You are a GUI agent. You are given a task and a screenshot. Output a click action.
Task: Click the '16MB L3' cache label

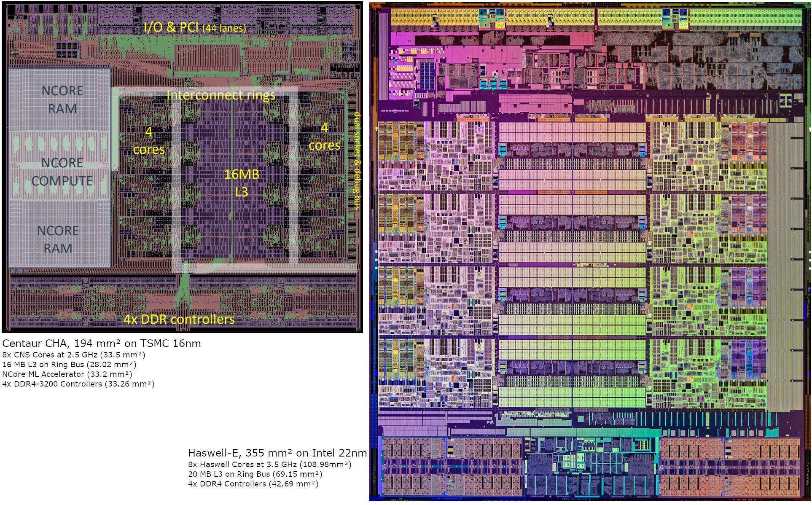pos(242,183)
